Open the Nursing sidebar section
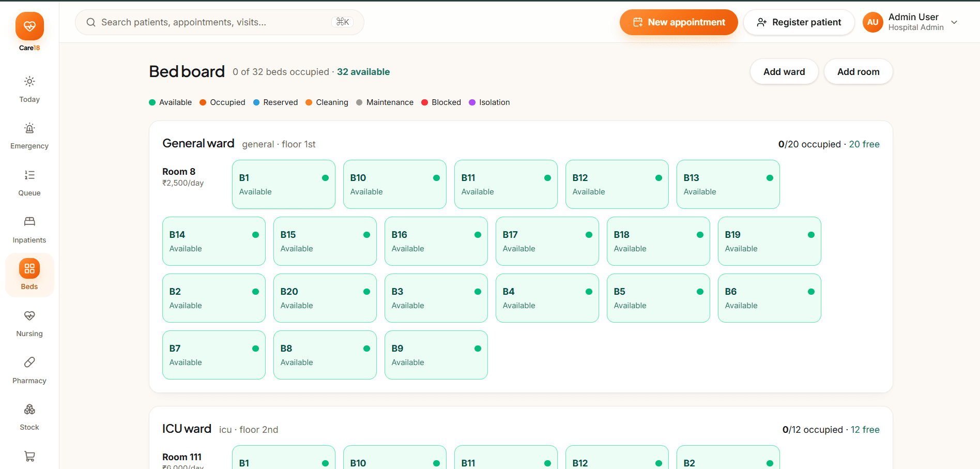 coord(29,324)
